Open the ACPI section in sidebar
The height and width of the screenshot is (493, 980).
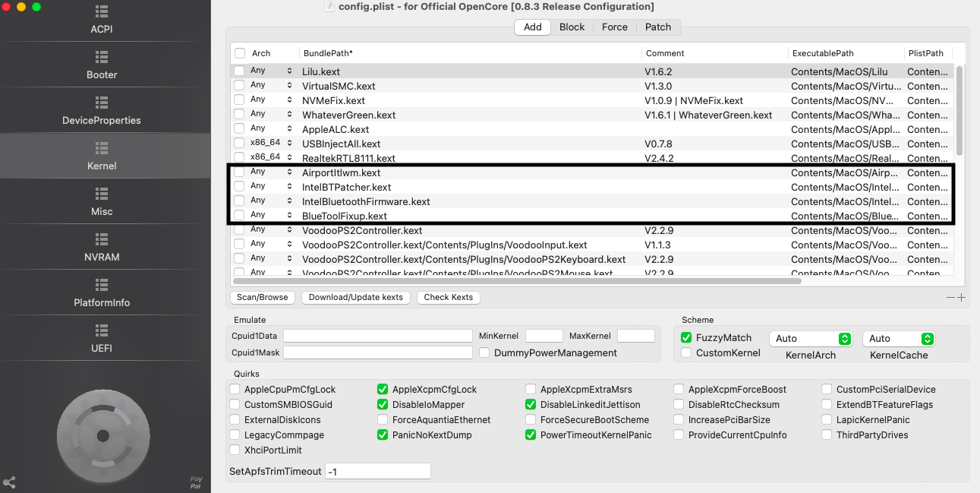(102, 12)
